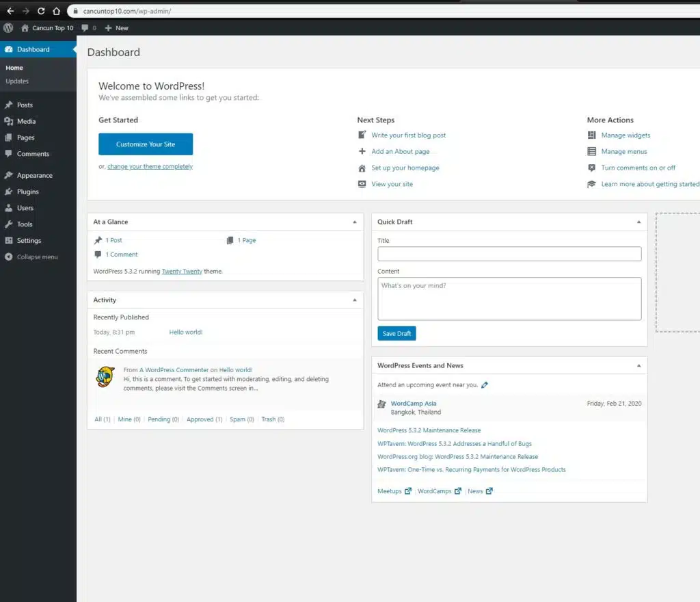Click the browser back arrow
This screenshot has width=700, height=602.
click(10, 11)
